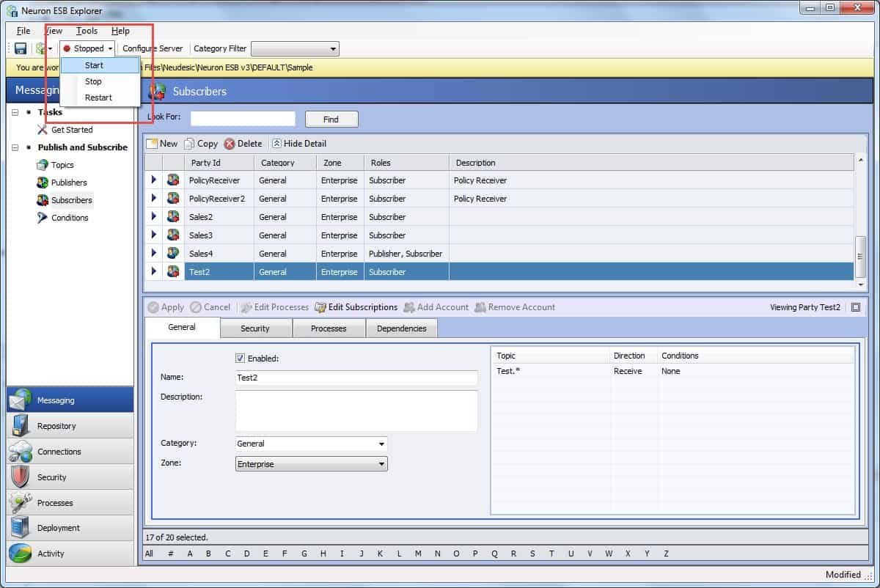
Task: Filter the list by letter P
Action: coord(475,554)
